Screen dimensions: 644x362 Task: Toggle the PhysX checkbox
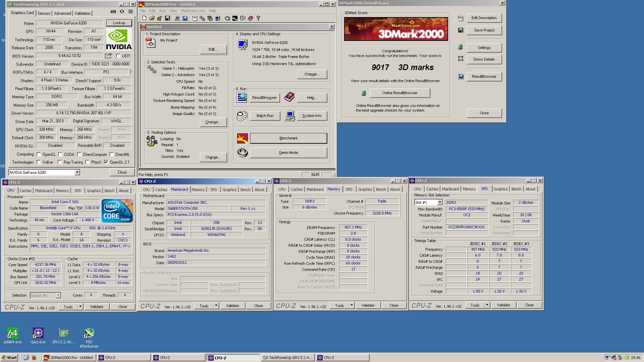[87, 162]
